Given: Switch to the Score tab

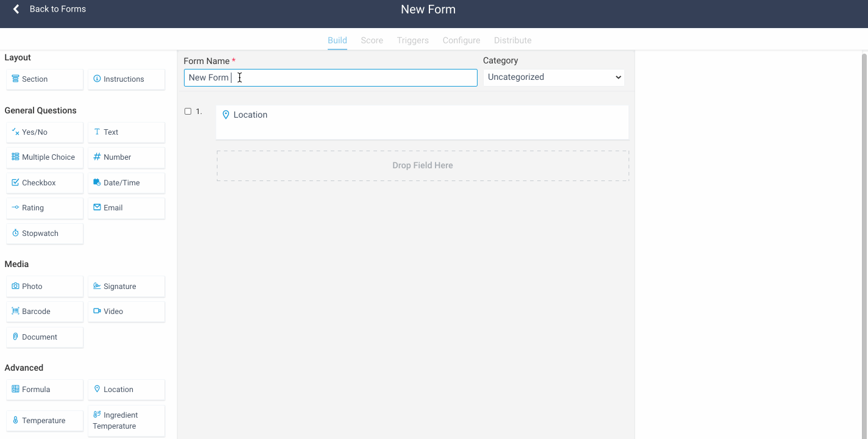Looking at the screenshot, I should click(x=372, y=40).
